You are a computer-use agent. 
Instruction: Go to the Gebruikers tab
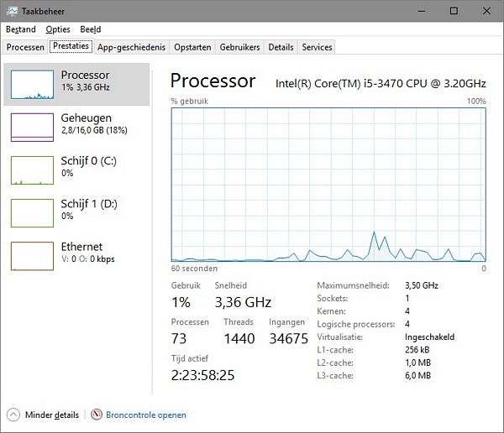(x=239, y=47)
